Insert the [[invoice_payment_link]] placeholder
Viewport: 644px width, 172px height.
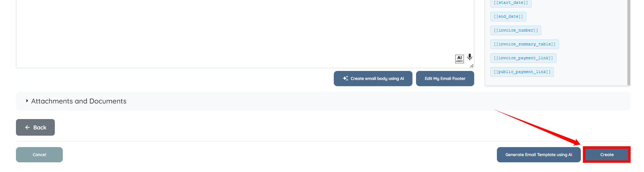(x=523, y=58)
